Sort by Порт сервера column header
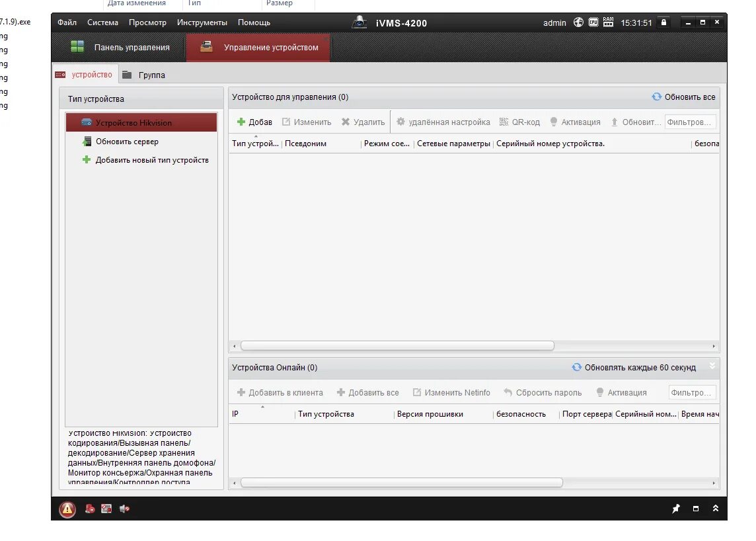The width and height of the screenshot is (756, 541). [586, 413]
